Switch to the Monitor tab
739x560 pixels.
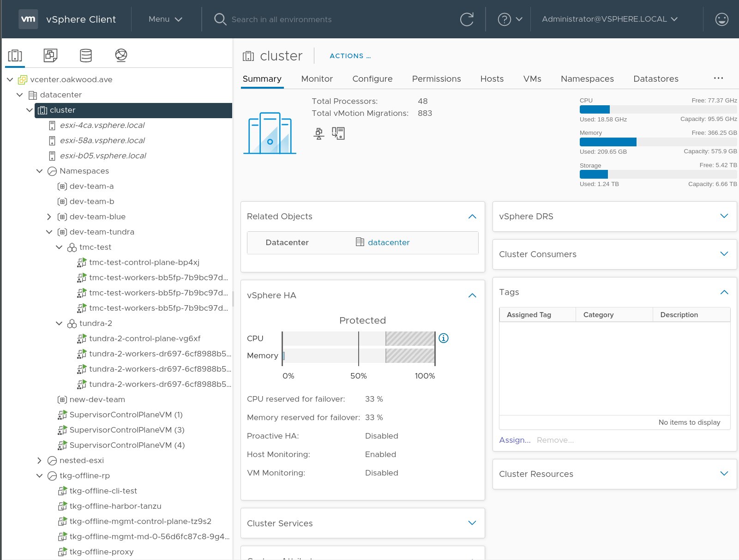317,79
